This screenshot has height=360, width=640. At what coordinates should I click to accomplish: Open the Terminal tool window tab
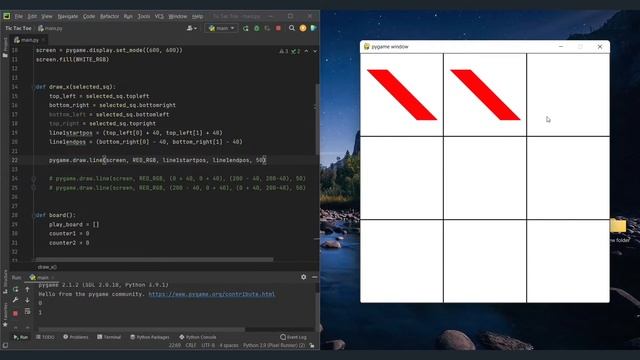109,337
